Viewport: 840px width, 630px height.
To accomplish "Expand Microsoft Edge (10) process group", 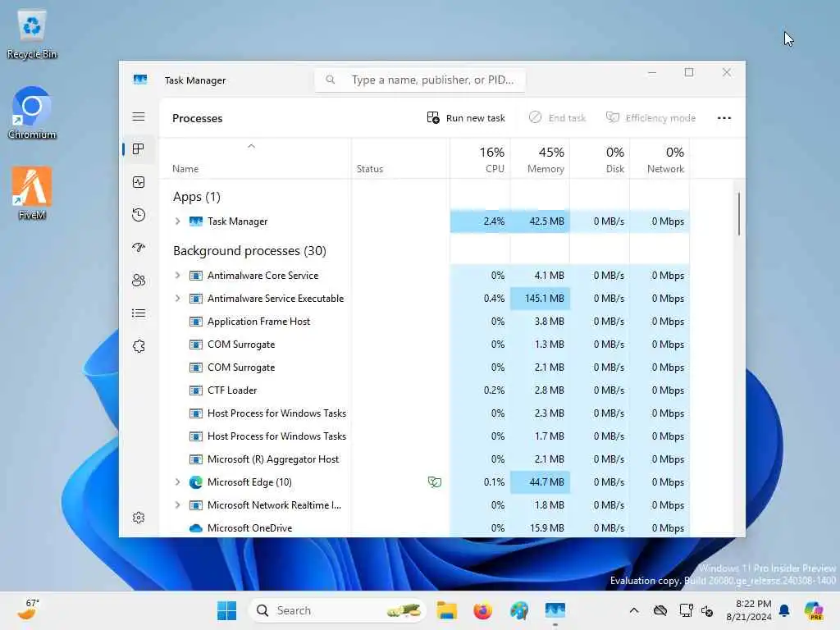I will 177,482.
